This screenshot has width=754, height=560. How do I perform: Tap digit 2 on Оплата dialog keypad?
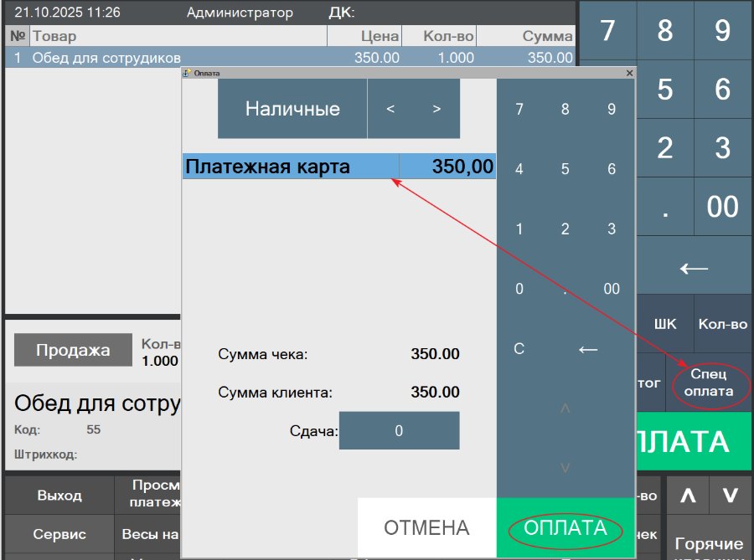pos(565,229)
